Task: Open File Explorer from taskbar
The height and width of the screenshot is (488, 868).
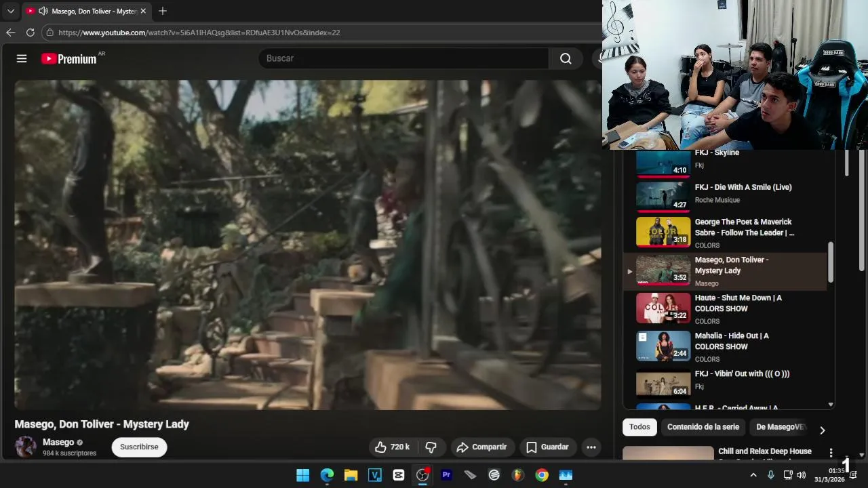Action: [x=351, y=475]
